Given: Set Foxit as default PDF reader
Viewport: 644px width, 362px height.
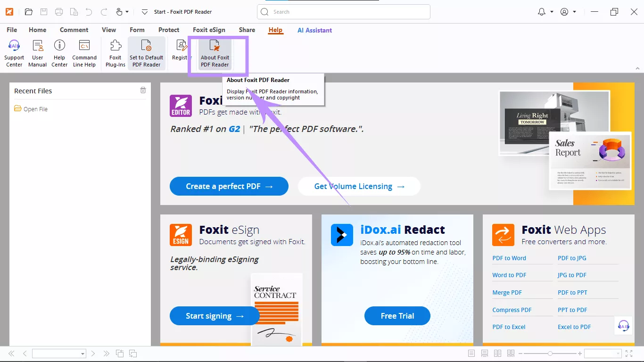Looking at the screenshot, I should tap(146, 52).
